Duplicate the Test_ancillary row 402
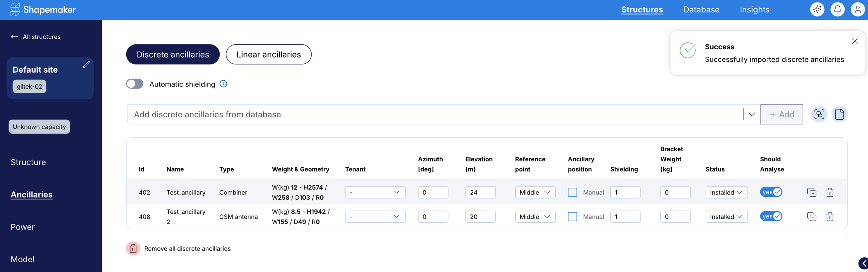Image resolution: width=868 pixels, height=272 pixels. pyautogui.click(x=811, y=193)
